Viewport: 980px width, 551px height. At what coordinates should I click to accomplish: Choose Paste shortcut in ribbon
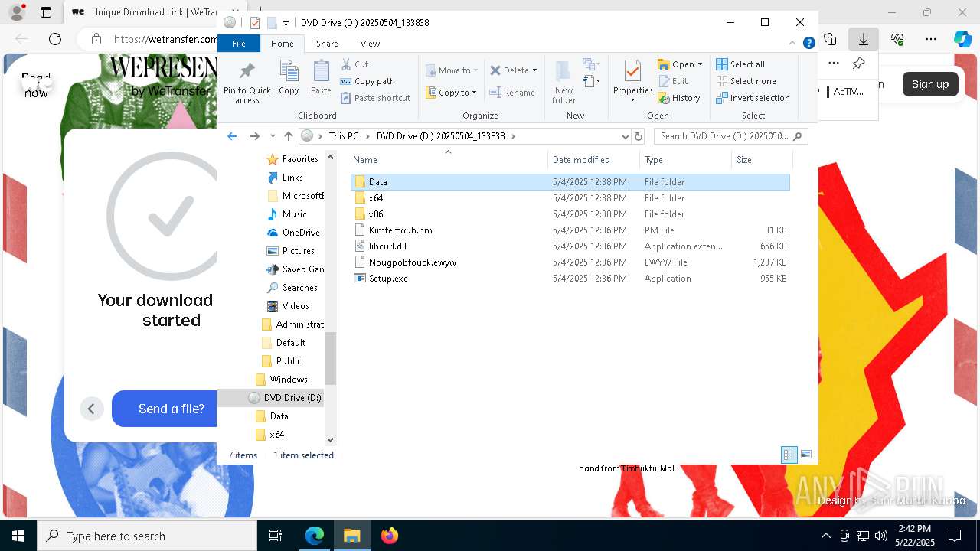pyautogui.click(x=375, y=98)
